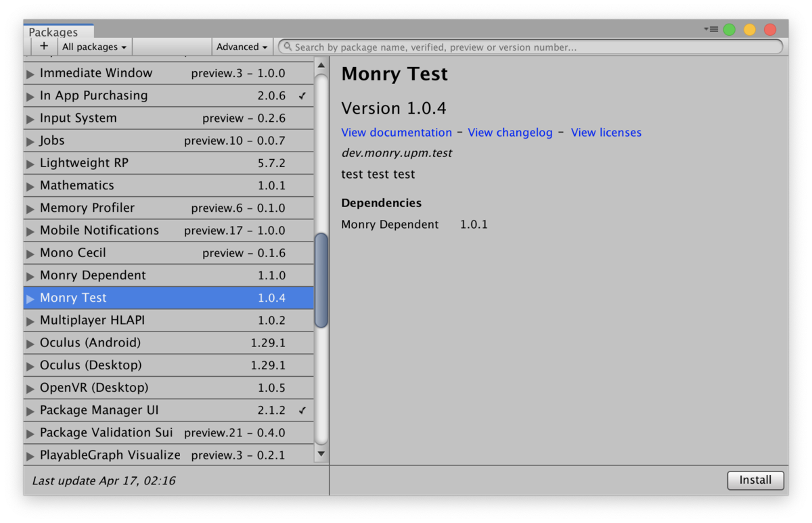Image resolution: width=812 pixels, height=523 pixels.
Task: Click the yellow minimize window button
Action: (749, 30)
